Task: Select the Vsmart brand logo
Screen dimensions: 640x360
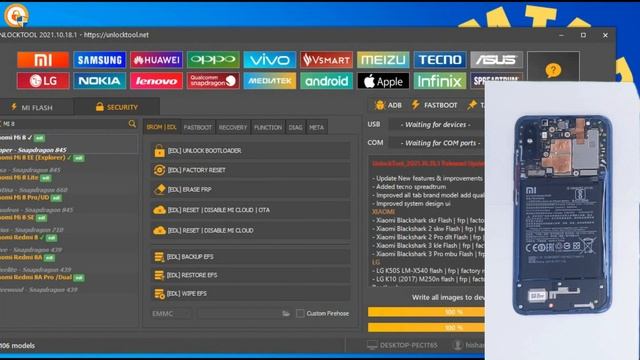Action: (x=326, y=60)
